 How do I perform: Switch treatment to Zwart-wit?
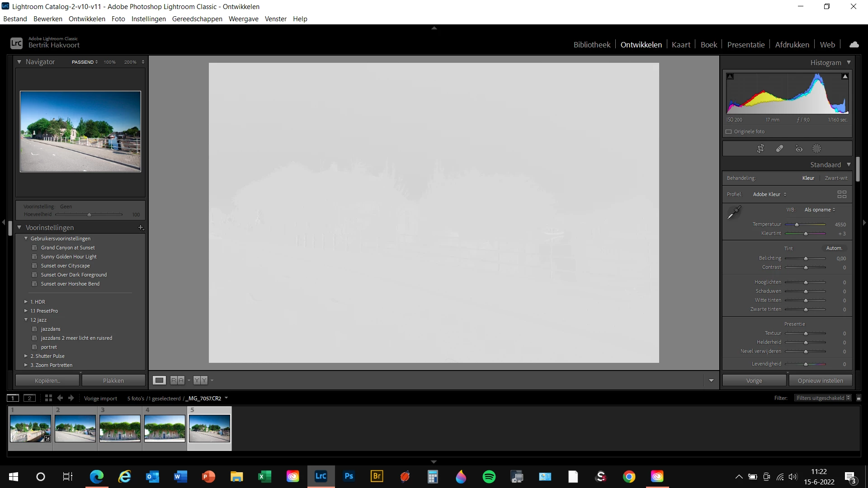click(836, 178)
